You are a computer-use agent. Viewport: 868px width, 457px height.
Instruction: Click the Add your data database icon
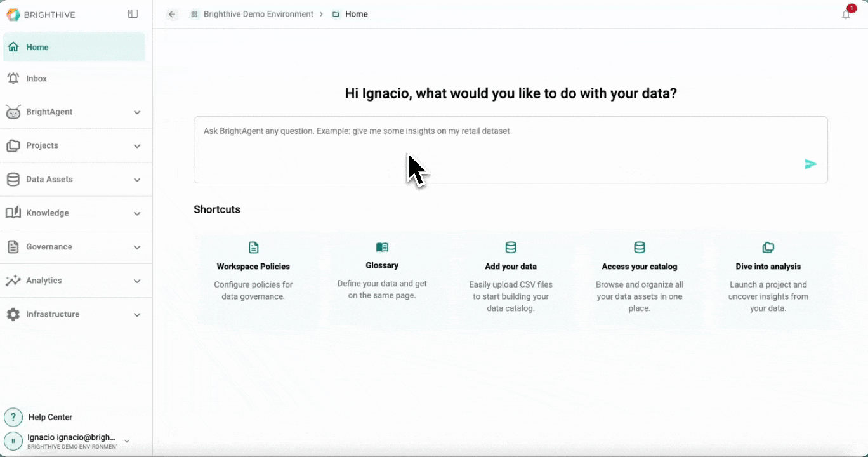pos(511,248)
